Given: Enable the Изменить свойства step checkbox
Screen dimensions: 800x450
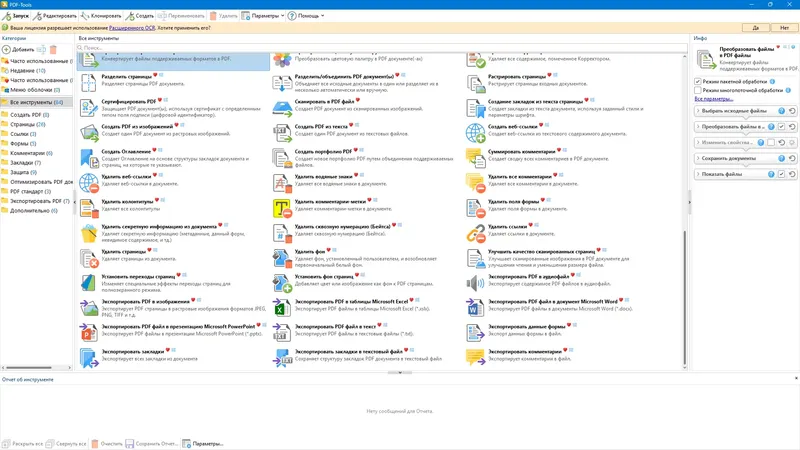Looking at the screenshot, I should pos(771,142).
